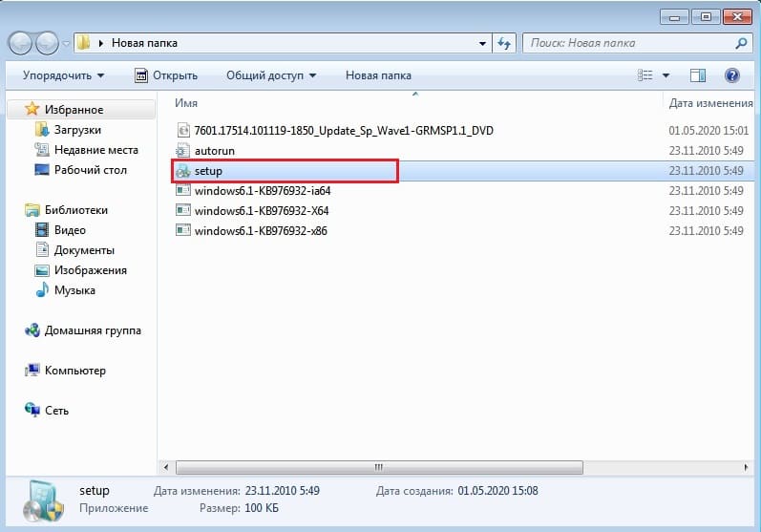This screenshot has height=532, width=761.
Task: Select 'windows6.1-KB976932-x86' file
Action: 261,230
